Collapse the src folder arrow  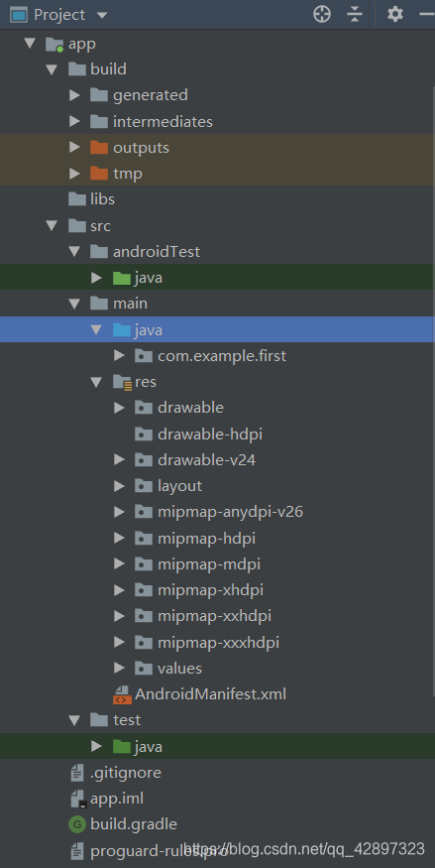(x=52, y=225)
